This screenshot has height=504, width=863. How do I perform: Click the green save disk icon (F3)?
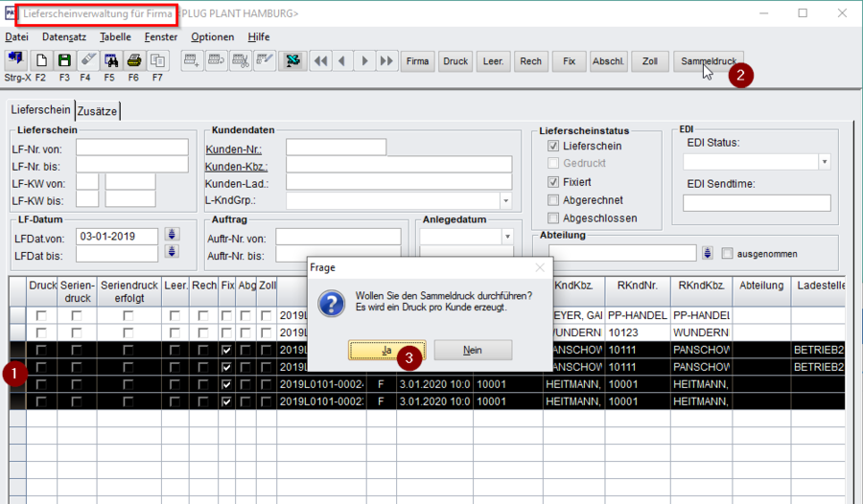64,60
